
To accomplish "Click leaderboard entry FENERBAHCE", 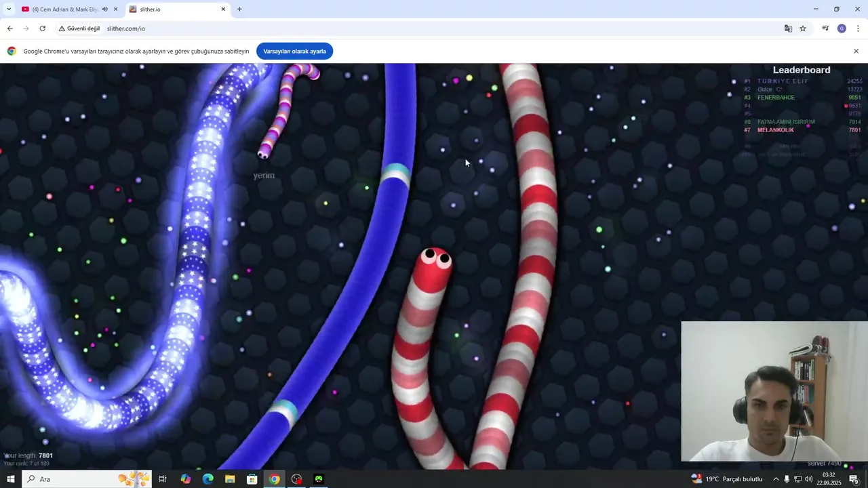I will 776,98.
